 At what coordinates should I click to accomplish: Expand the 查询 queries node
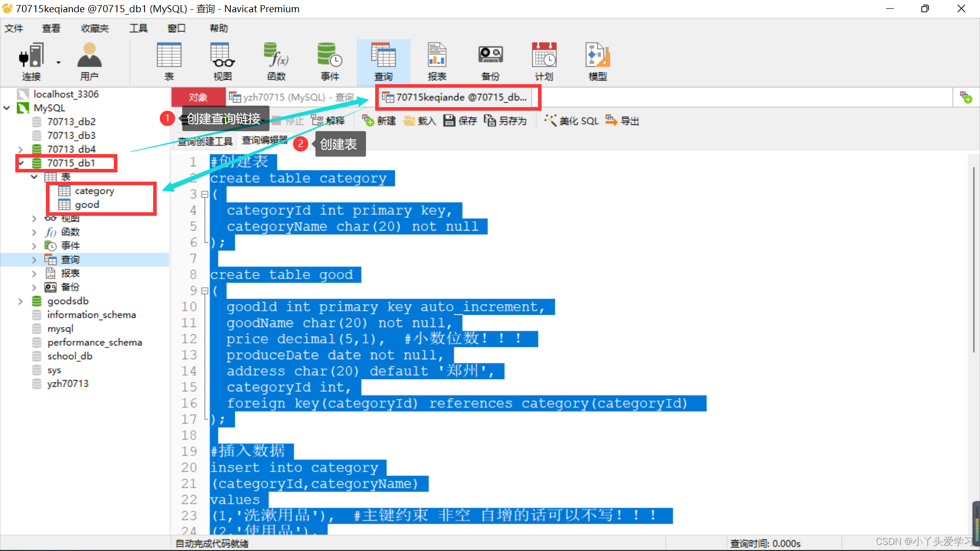pyautogui.click(x=34, y=260)
